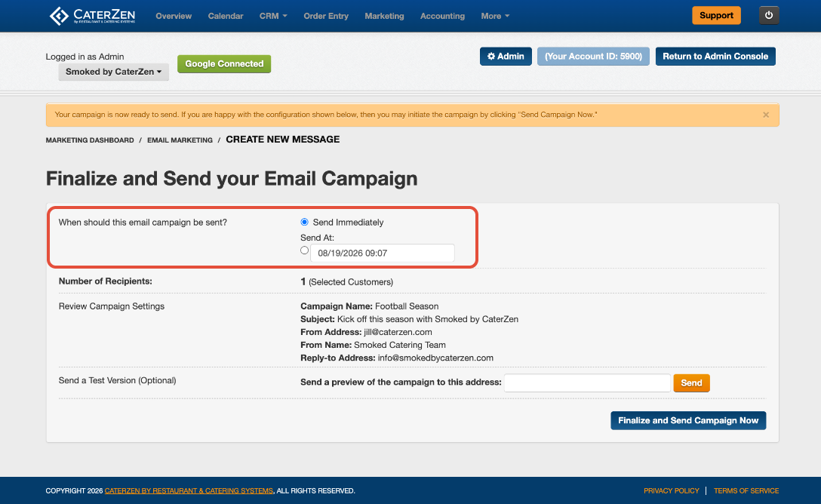
Task: Open the Marketing menu item
Action: click(x=384, y=17)
